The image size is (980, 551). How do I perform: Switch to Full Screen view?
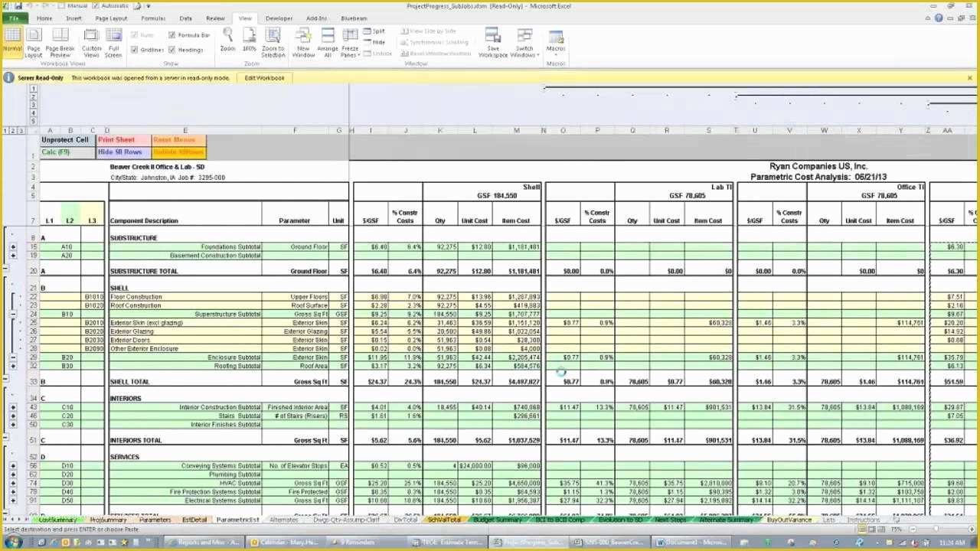coord(113,41)
